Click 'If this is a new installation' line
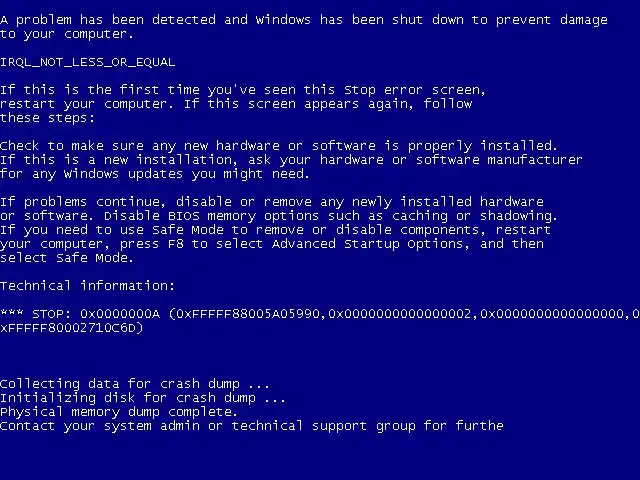This screenshot has width=640, height=480. [291, 160]
